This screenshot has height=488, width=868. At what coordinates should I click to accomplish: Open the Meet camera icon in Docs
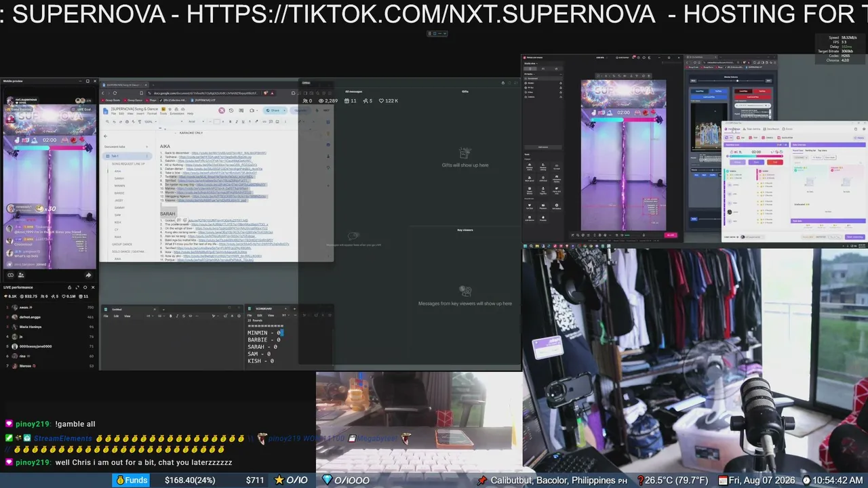pyautogui.click(x=252, y=110)
